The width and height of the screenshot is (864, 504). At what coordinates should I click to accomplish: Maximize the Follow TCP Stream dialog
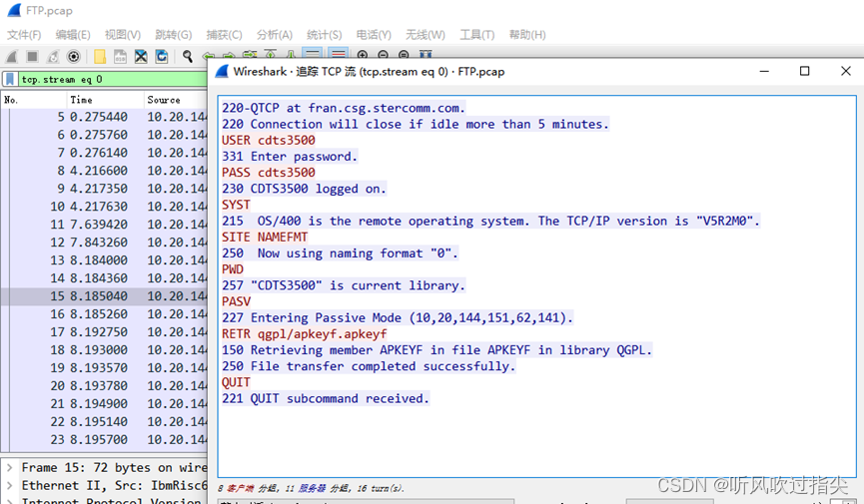click(804, 71)
